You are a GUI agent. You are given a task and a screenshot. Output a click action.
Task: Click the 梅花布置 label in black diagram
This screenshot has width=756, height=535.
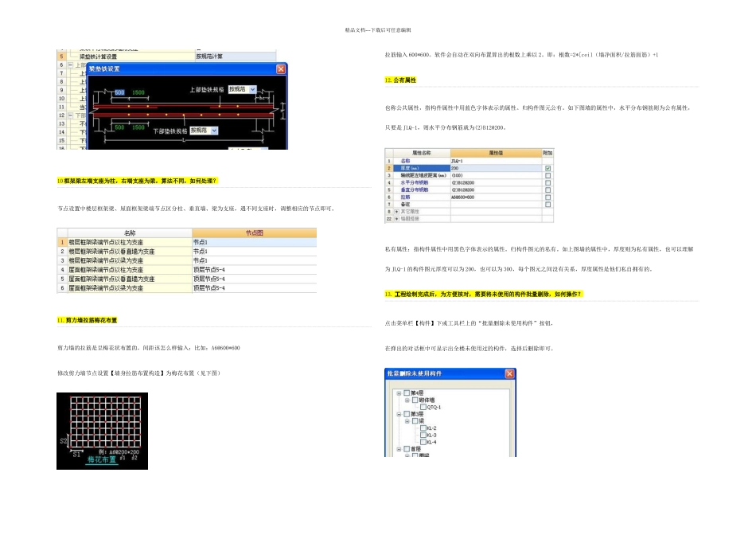pyautogui.click(x=101, y=459)
